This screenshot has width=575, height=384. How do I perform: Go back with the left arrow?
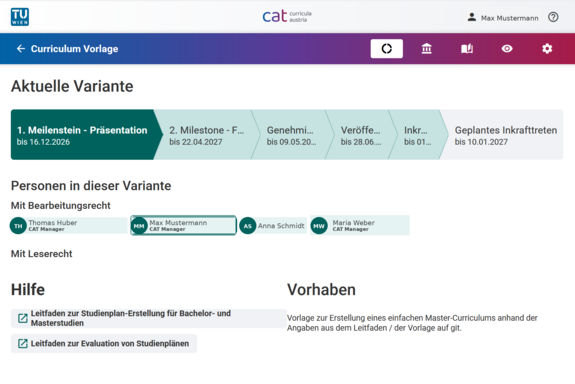pyautogui.click(x=21, y=49)
